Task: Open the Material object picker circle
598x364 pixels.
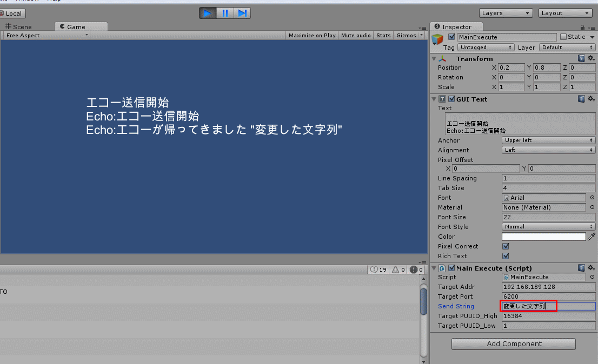Action: coord(592,207)
